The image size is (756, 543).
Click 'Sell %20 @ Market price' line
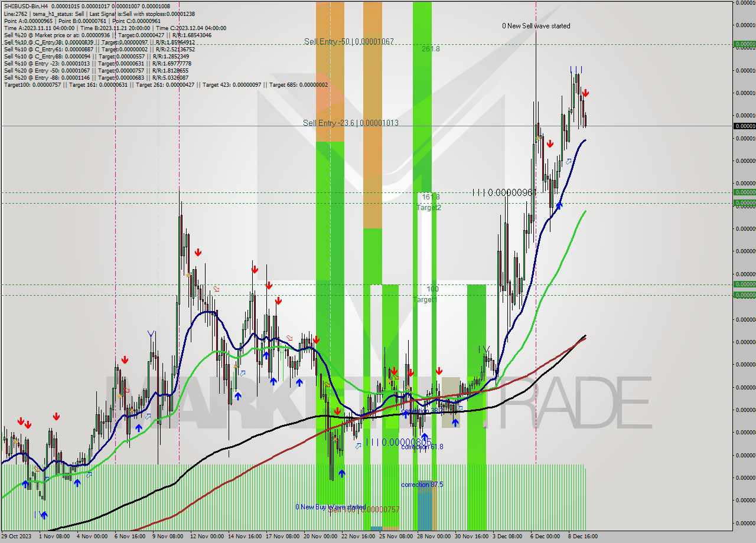tap(107, 35)
